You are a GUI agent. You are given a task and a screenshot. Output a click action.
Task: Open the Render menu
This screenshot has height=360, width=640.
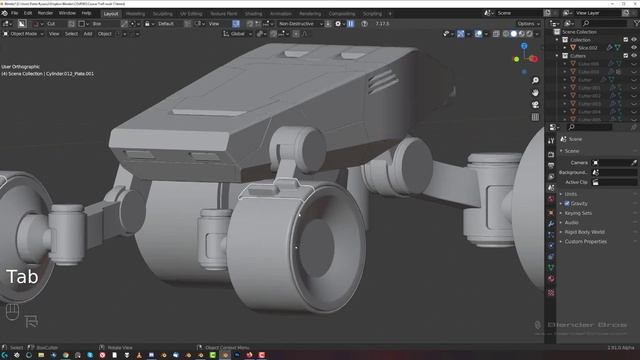(45, 13)
